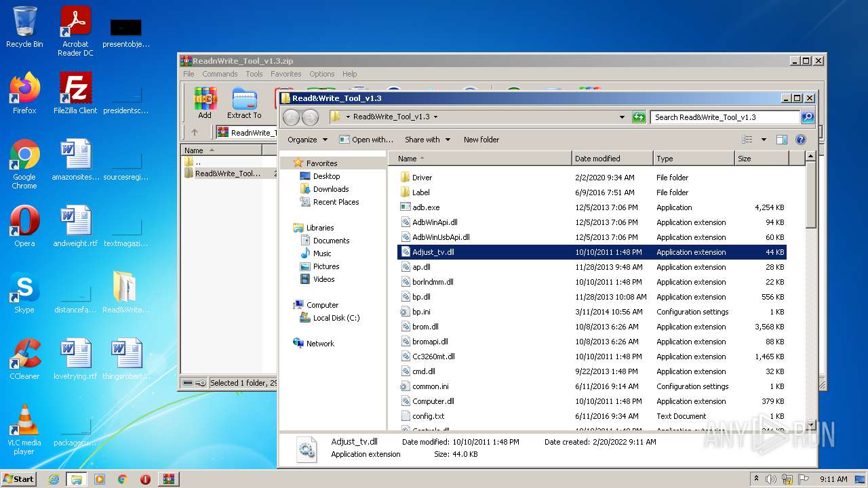
Task: Open Skype desktop shortcut
Action: tap(24, 293)
